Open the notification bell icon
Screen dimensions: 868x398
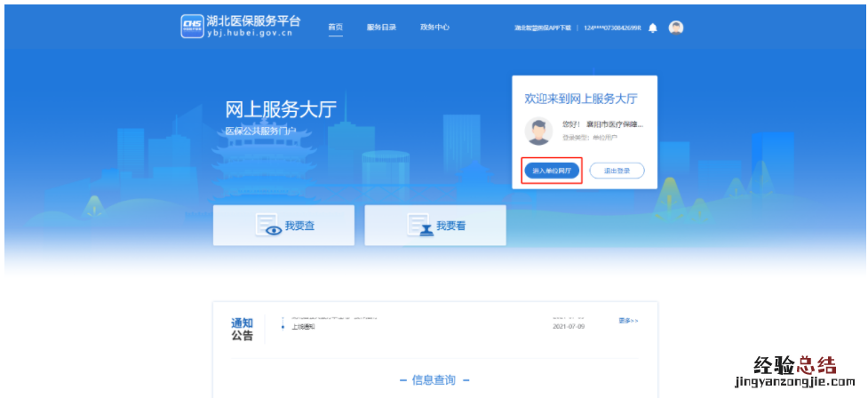click(x=653, y=28)
